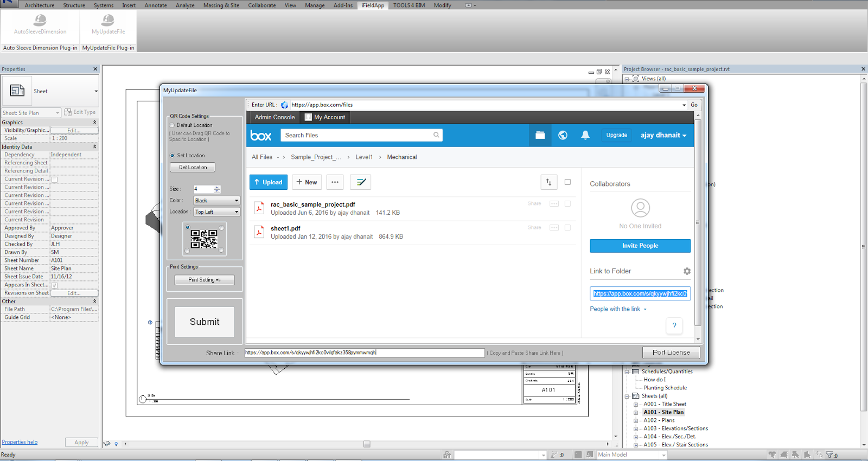Click the Box help question mark button
Screen dimensions: 868x461
[674, 325]
